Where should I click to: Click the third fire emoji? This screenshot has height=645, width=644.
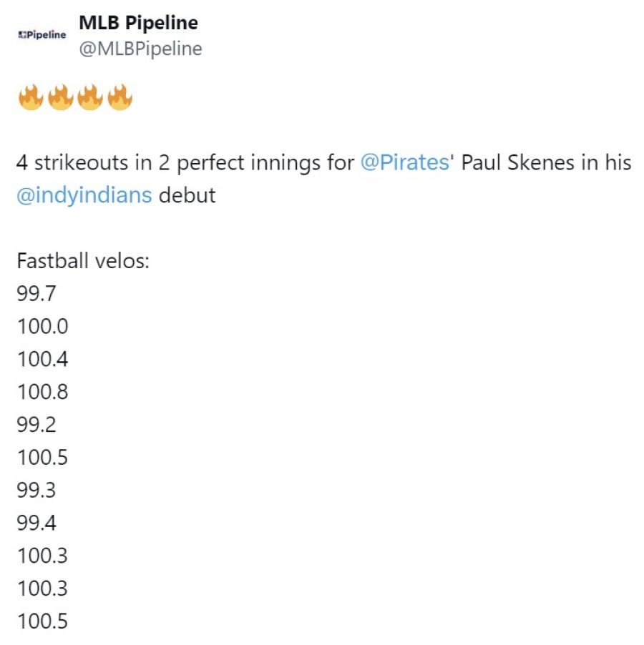tap(89, 97)
